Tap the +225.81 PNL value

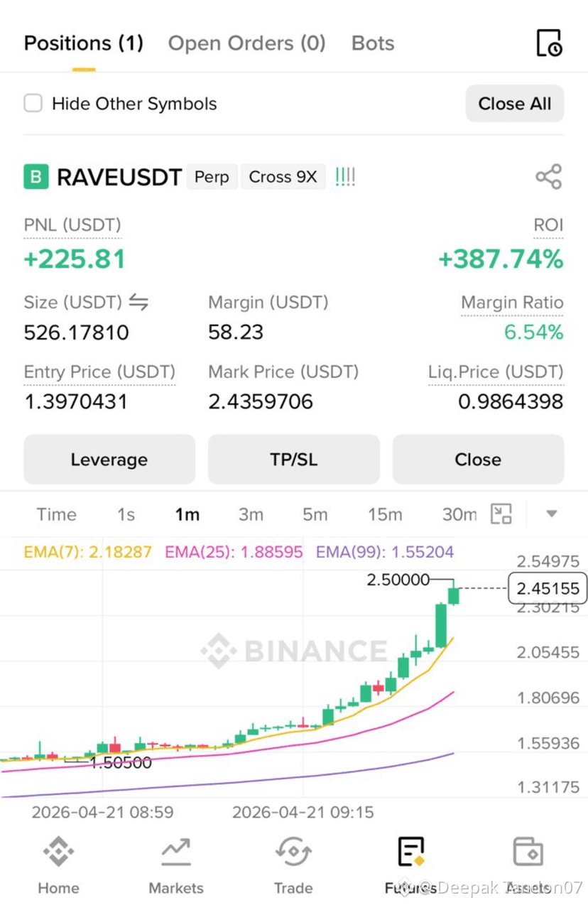tap(75, 259)
